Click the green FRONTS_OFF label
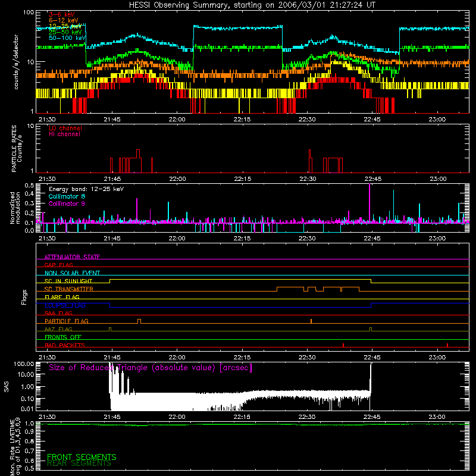 (63, 337)
